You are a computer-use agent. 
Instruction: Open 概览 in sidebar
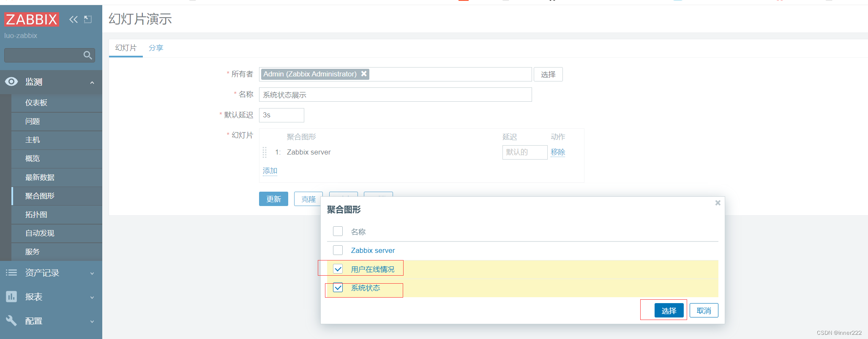pyautogui.click(x=57, y=159)
